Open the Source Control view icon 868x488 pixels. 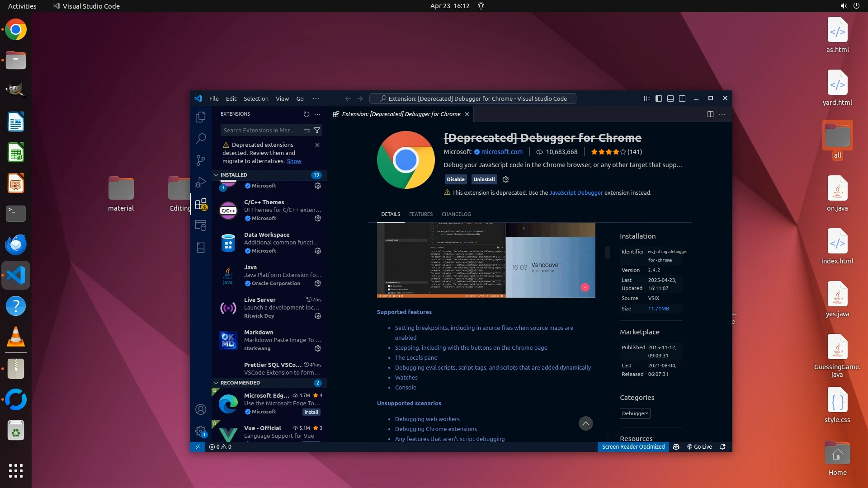[201, 160]
